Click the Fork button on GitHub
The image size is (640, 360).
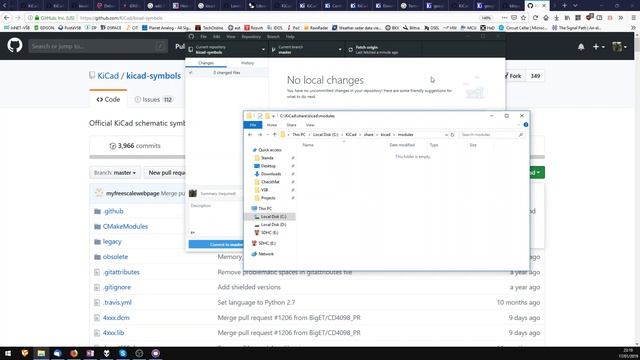[513, 76]
